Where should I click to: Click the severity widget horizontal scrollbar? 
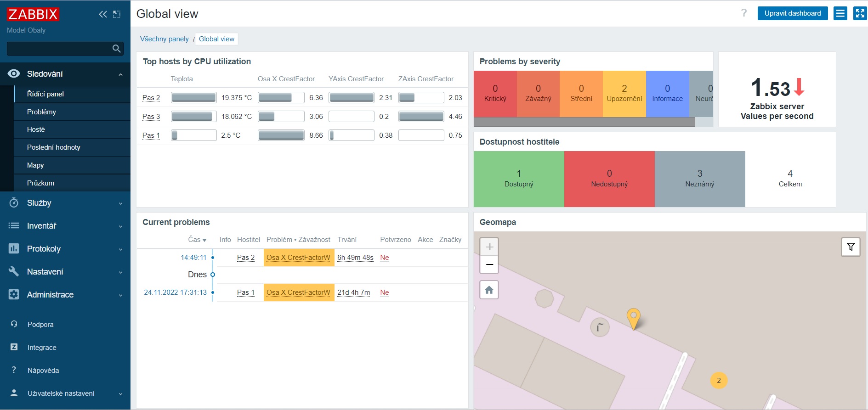(x=584, y=122)
